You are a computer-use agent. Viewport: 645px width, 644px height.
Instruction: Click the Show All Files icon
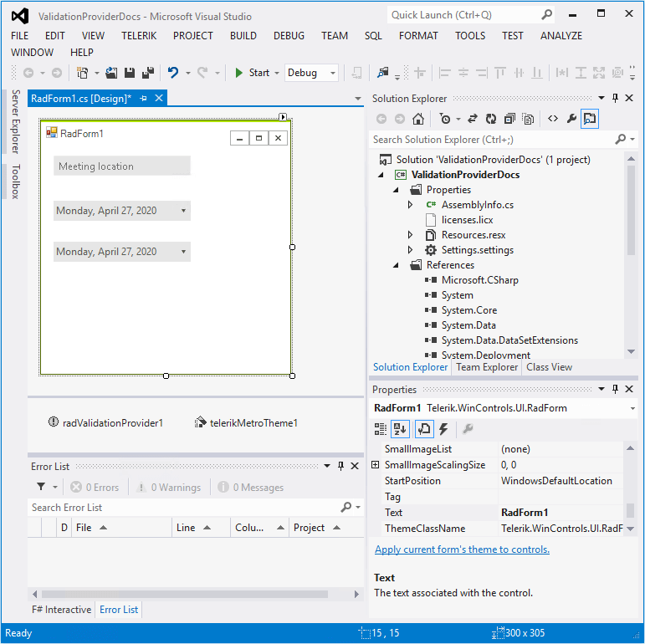click(x=528, y=120)
